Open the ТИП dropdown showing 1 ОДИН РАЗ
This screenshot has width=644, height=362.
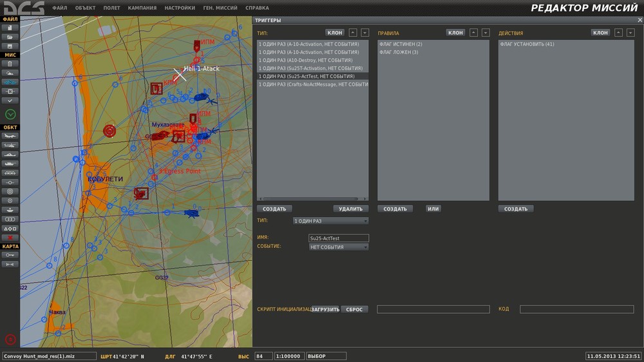(x=330, y=221)
